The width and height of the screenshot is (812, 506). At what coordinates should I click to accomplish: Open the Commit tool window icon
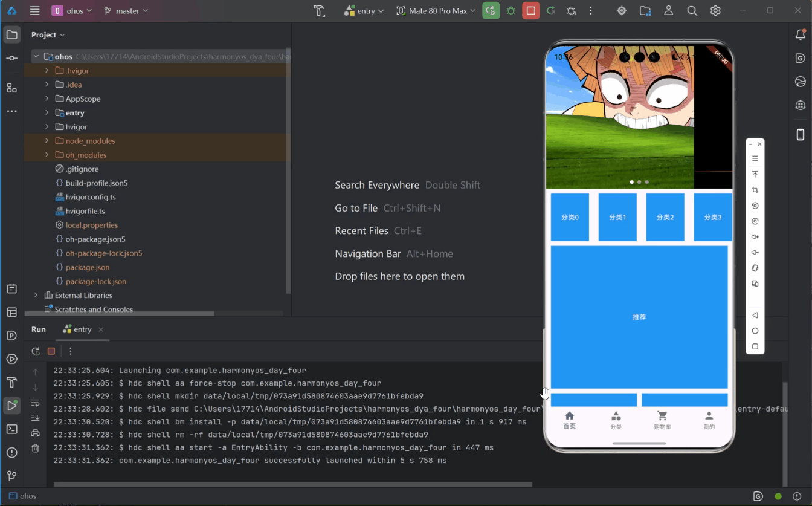pyautogui.click(x=11, y=58)
